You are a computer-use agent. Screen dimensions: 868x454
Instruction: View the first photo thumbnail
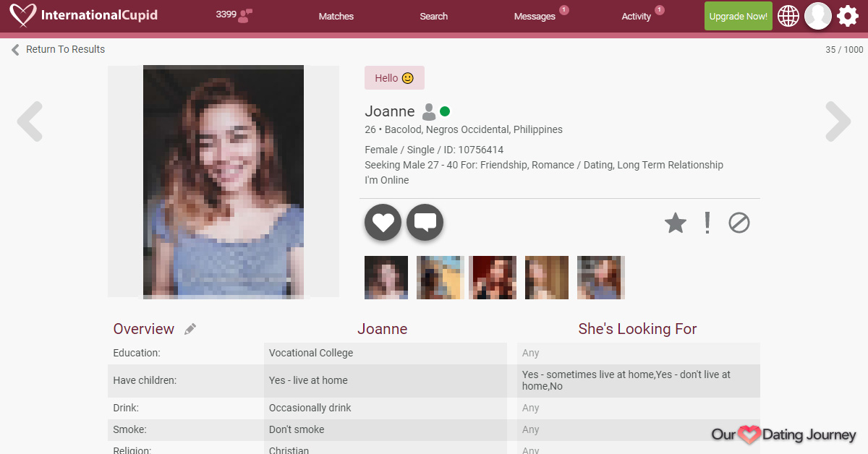coord(386,278)
